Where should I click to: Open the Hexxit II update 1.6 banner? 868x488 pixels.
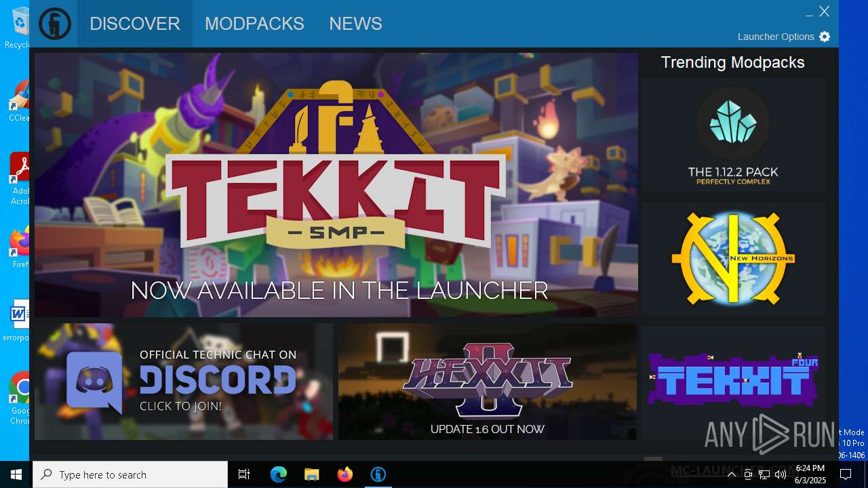pyautogui.click(x=488, y=382)
